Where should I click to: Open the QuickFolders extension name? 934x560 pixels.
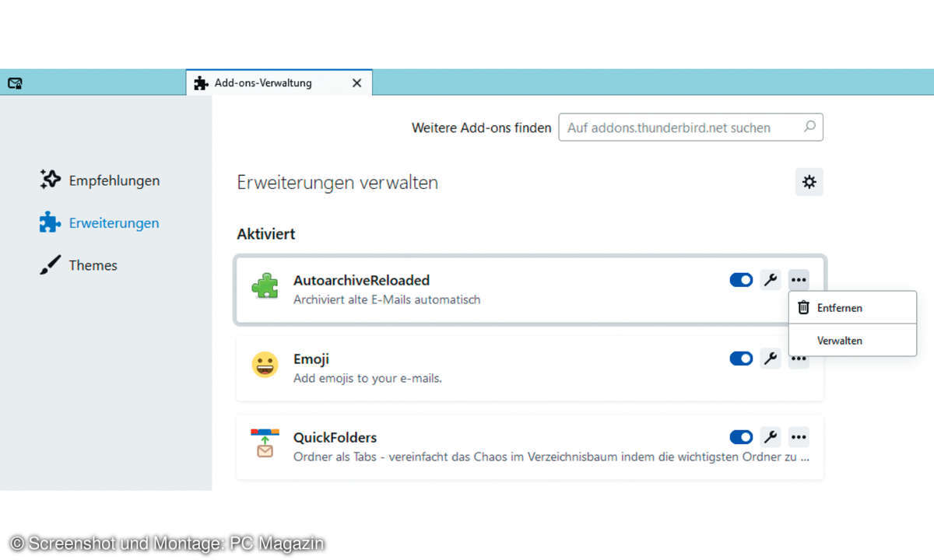335,437
